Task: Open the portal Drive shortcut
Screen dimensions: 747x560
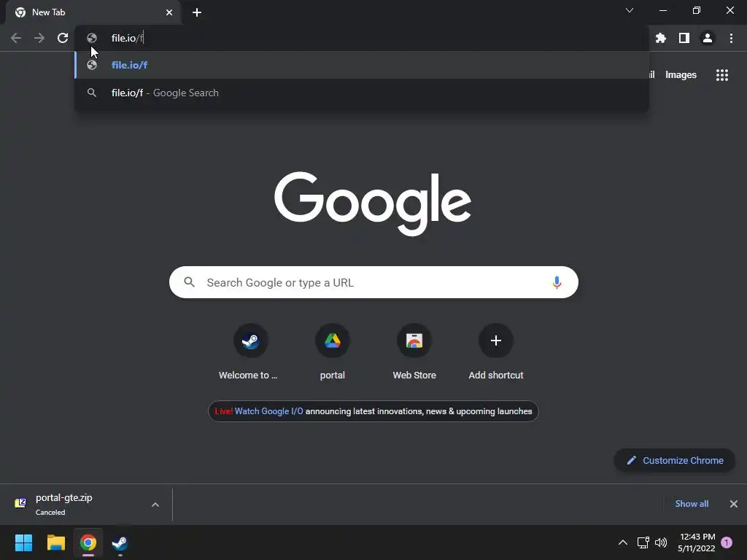Action: [x=332, y=352]
